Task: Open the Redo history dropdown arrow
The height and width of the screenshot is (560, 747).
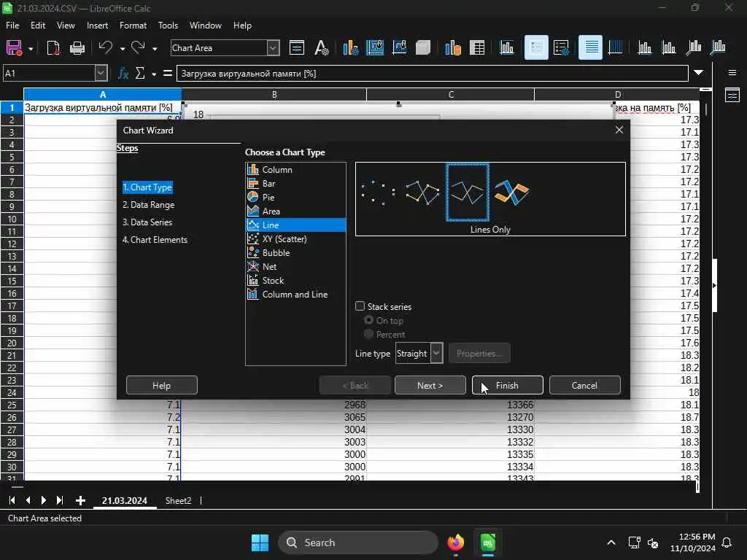Action: (155, 49)
